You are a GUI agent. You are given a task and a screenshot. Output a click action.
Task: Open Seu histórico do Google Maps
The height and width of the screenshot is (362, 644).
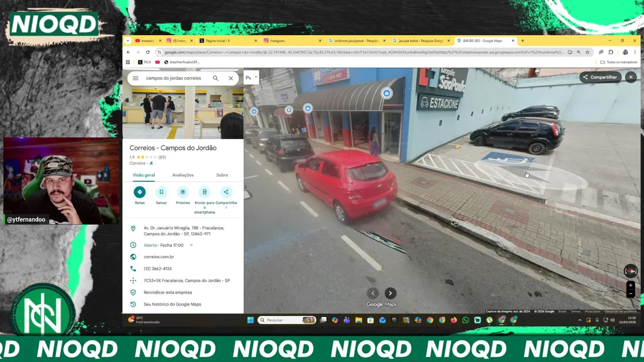coord(172,304)
